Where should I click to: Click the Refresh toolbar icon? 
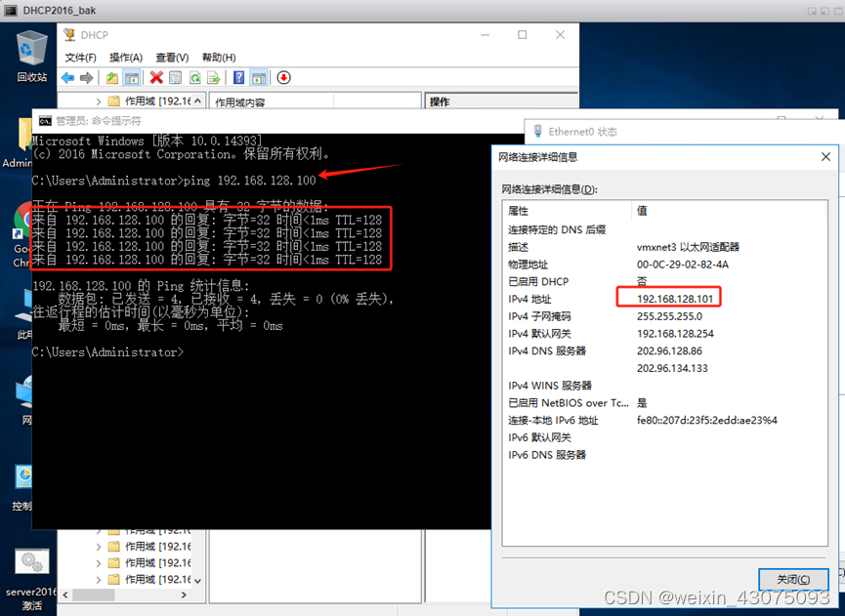[x=194, y=78]
